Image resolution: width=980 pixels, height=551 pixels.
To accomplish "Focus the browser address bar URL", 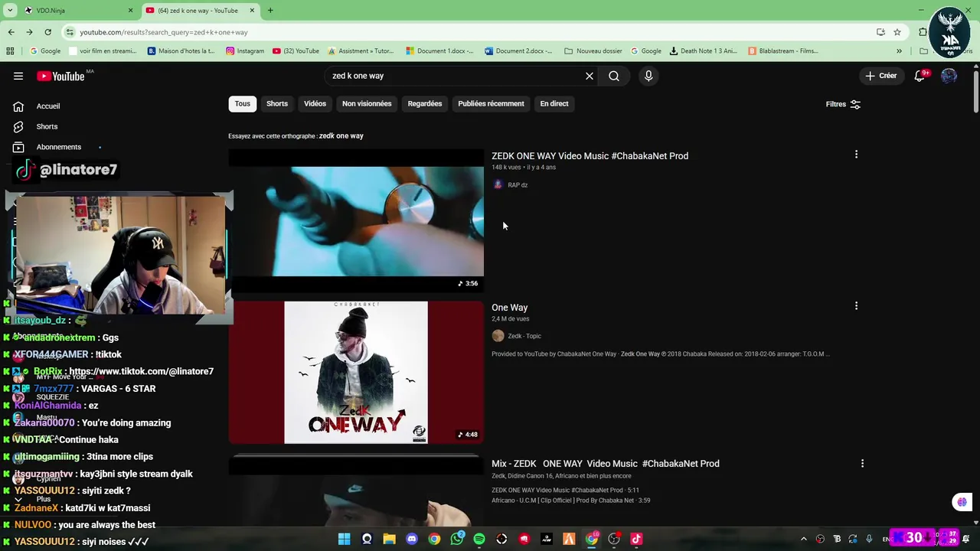I will coord(164,32).
